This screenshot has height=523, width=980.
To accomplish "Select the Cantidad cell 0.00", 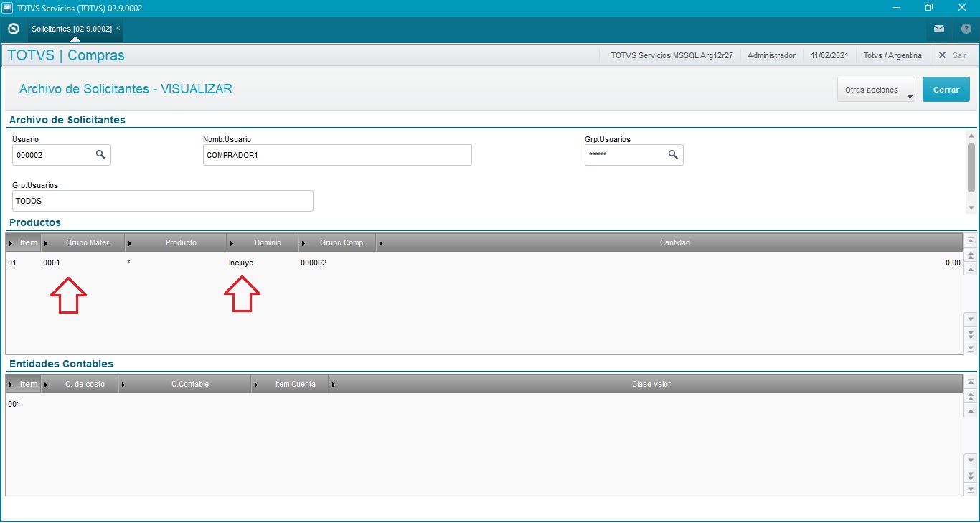I will coord(953,263).
